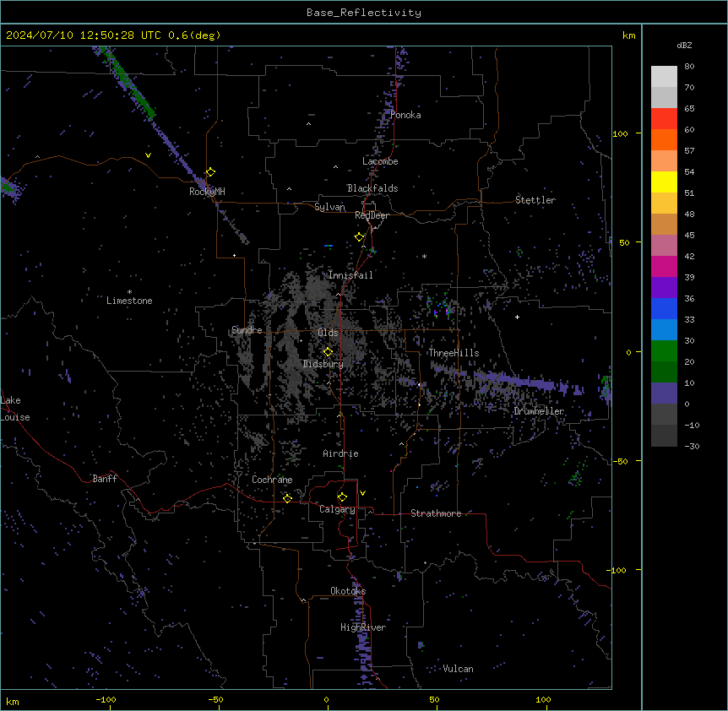Click the Stettler city label
Screen dimensions: 728x711
(x=535, y=200)
